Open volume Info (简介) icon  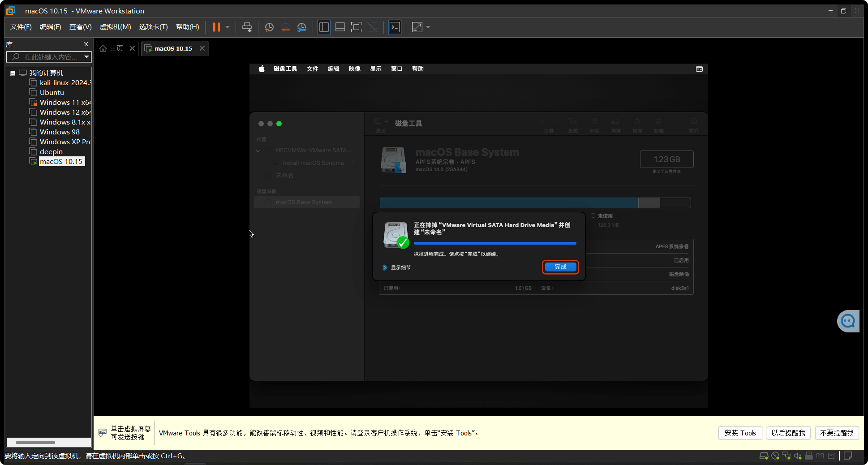click(693, 125)
